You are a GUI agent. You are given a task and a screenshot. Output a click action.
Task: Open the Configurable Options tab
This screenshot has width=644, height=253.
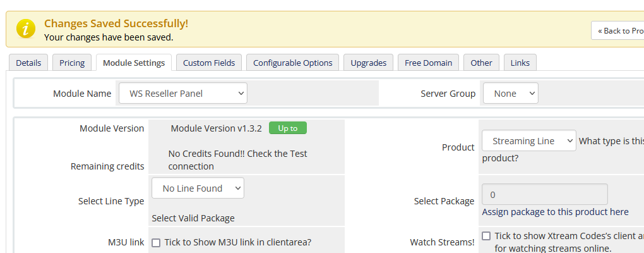(x=292, y=63)
